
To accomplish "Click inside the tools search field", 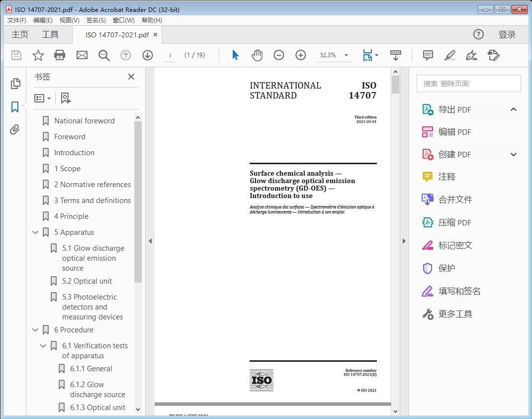I will (x=468, y=83).
